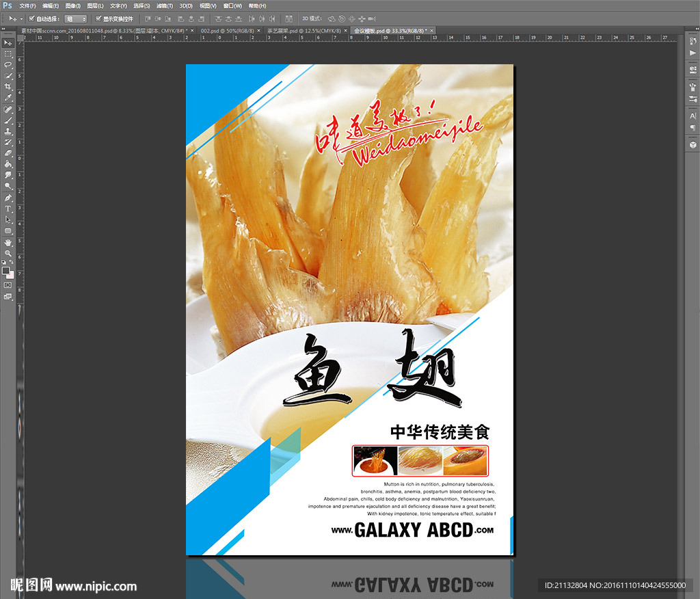Open the 选择(S) menu
Screen dimensions: 700x599
coord(142,5)
